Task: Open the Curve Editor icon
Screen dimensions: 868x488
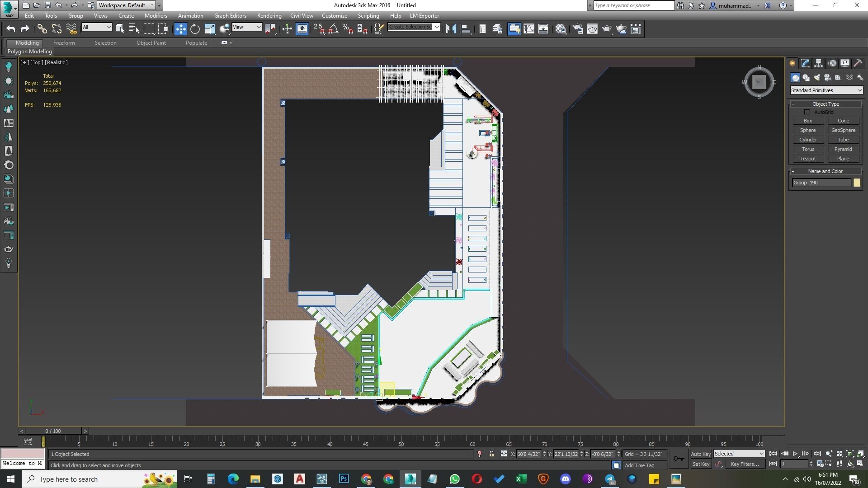Action: [529, 29]
